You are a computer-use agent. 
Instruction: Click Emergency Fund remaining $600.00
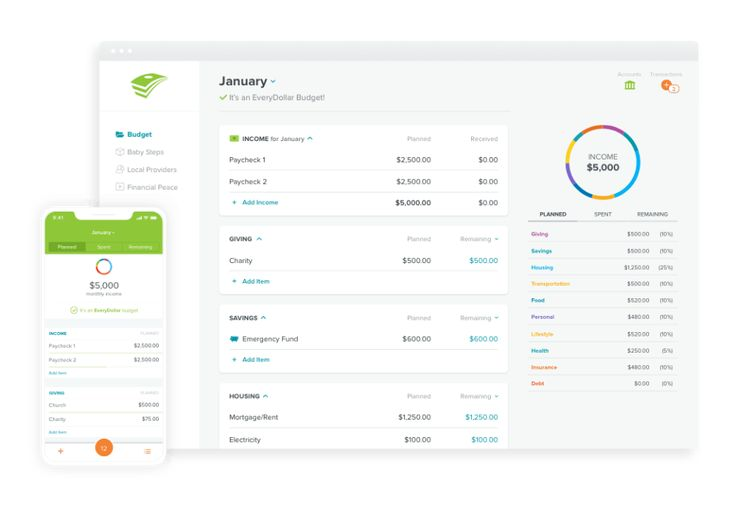coord(483,339)
